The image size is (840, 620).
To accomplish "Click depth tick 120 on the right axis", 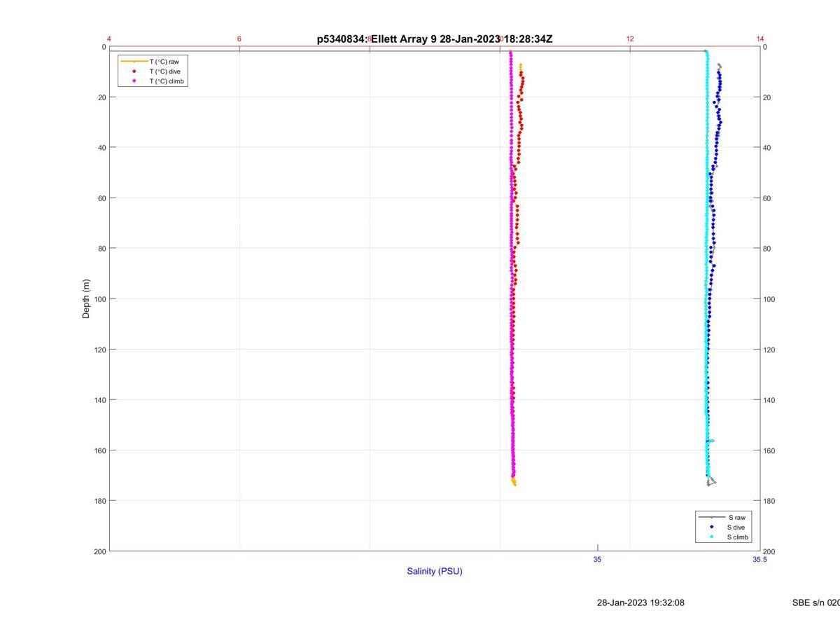I will pos(769,350).
